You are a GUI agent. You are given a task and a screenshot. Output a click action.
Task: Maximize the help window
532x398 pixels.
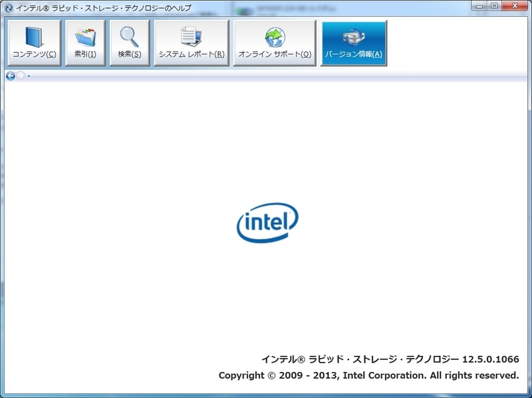pos(494,6)
